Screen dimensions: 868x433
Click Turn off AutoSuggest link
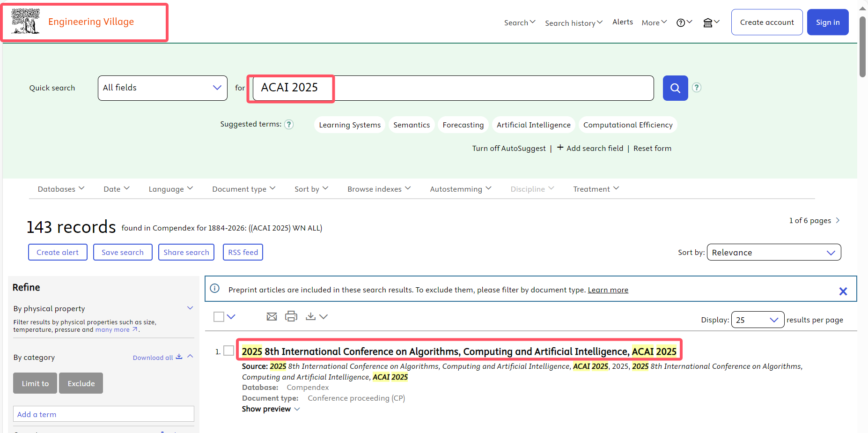point(509,149)
